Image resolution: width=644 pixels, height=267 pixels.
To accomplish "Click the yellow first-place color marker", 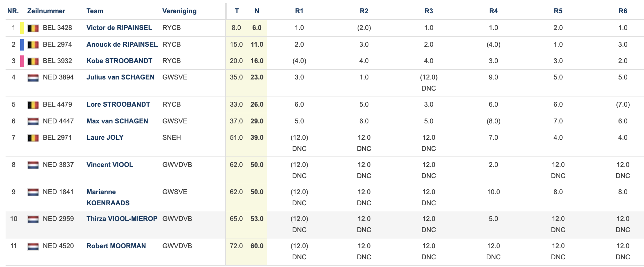I will [22, 28].
